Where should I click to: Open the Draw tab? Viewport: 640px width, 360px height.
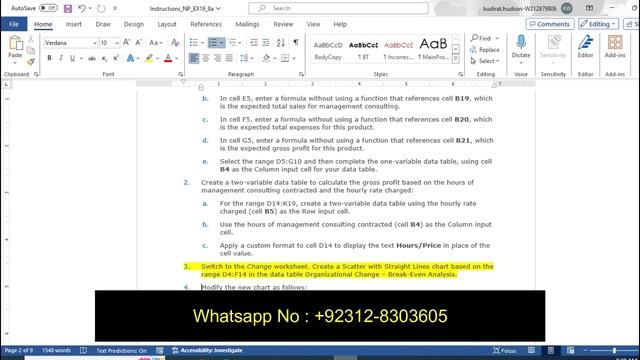click(x=103, y=24)
